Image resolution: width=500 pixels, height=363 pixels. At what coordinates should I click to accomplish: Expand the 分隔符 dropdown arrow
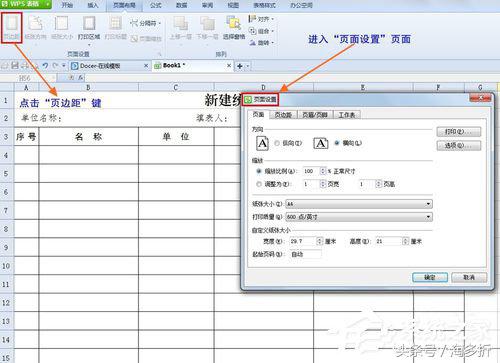tap(159, 23)
